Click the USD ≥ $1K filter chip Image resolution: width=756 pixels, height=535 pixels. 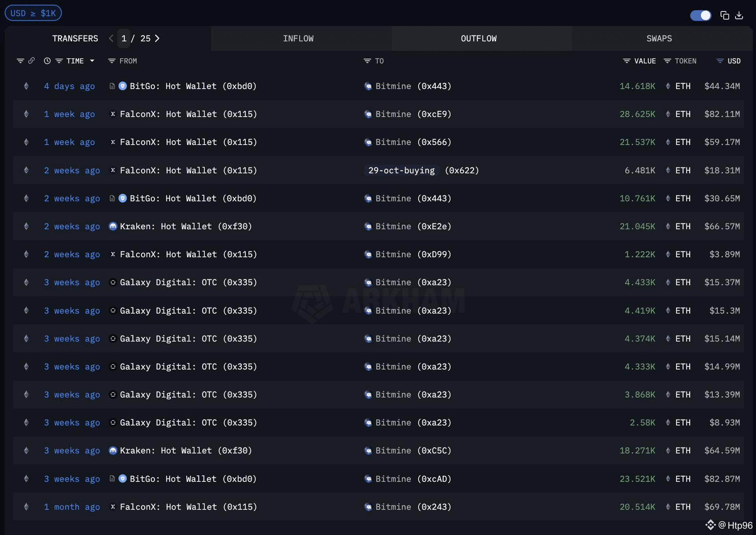click(33, 13)
